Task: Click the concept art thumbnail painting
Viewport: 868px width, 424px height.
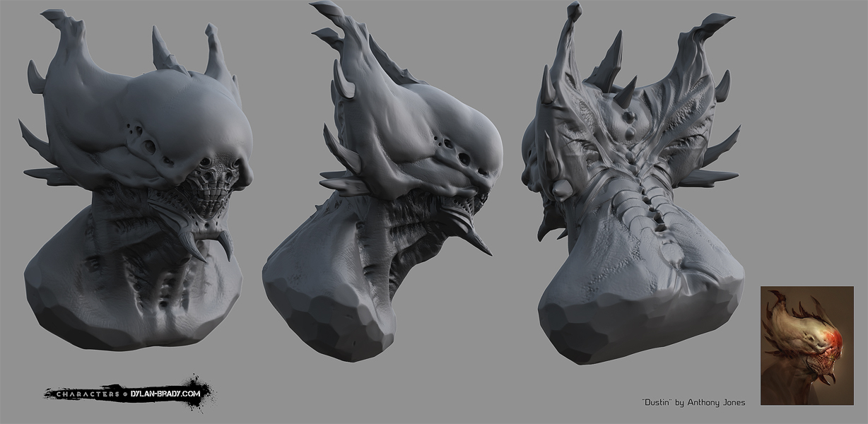Action: pyautogui.click(x=807, y=346)
